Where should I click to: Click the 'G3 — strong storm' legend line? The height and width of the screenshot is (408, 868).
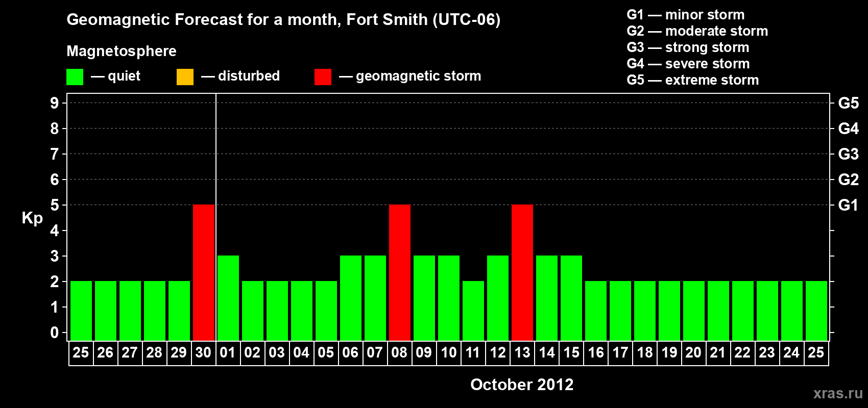[x=688, y=47]
